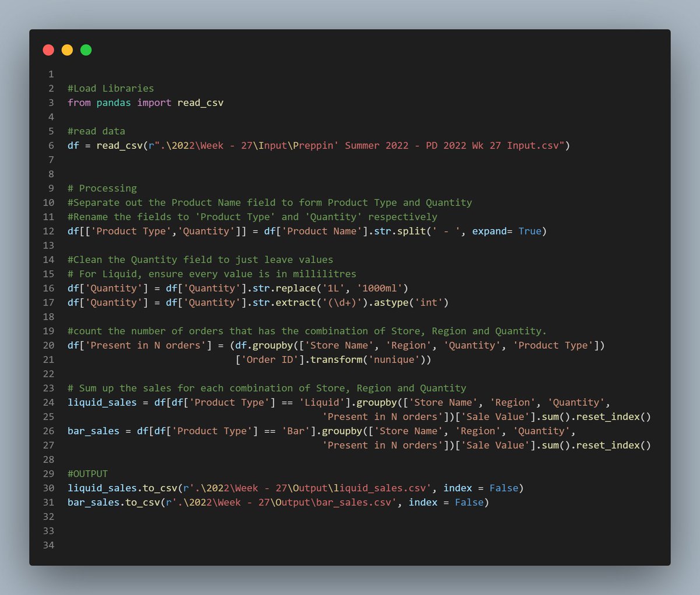The width and height of the screenshot is (700, 595).
Task: Click the 'liquid_sales' variable on line 24
Action: pos(102,402)
